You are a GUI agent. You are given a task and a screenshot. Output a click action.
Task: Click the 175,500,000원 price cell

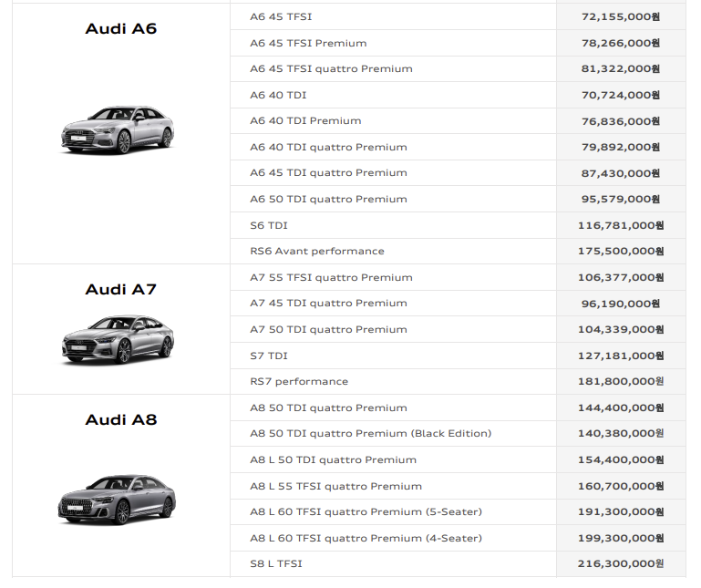621,252
